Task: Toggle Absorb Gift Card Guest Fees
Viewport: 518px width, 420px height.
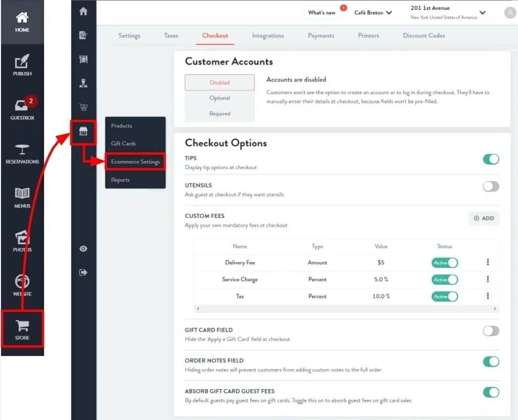Action: coord(491,392)
